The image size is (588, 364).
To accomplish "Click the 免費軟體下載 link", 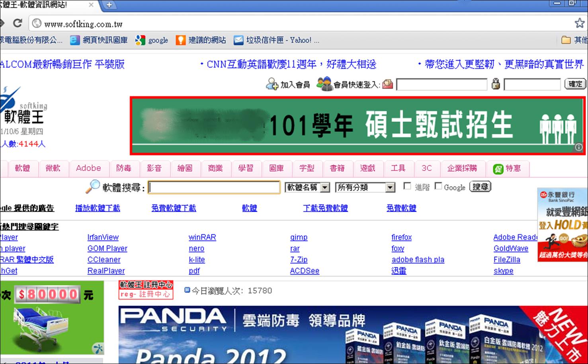I will click(174, 208).
